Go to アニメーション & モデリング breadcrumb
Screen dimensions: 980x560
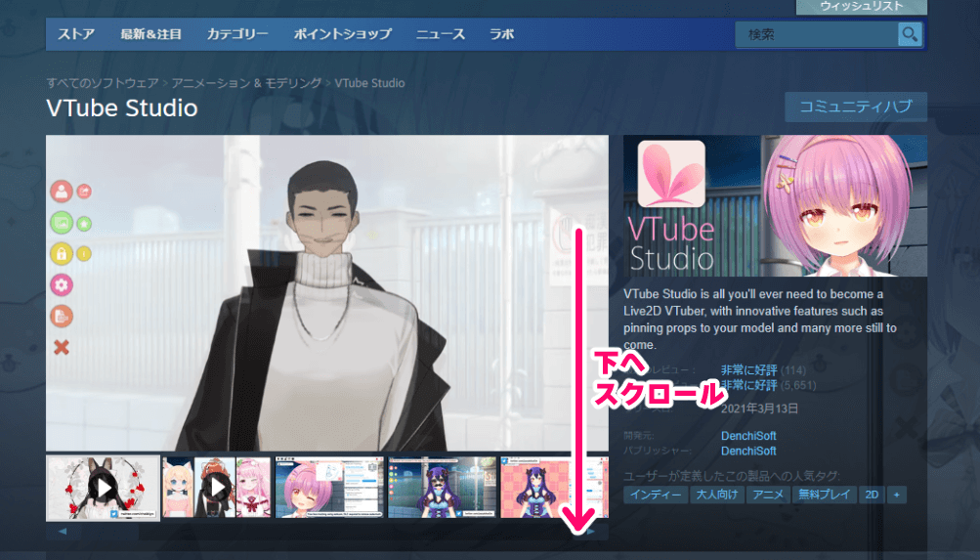pyautogui.click(x=247, y=82)
